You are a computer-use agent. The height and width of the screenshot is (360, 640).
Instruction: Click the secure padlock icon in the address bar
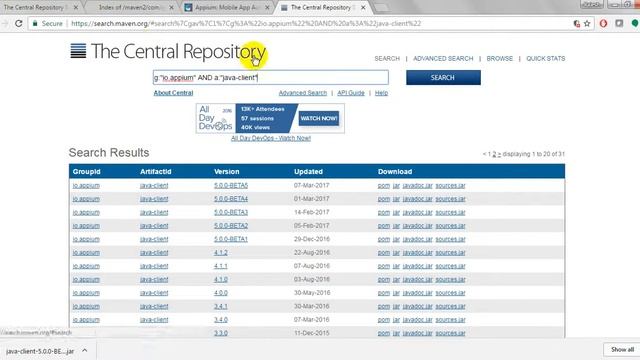(35, 24)
